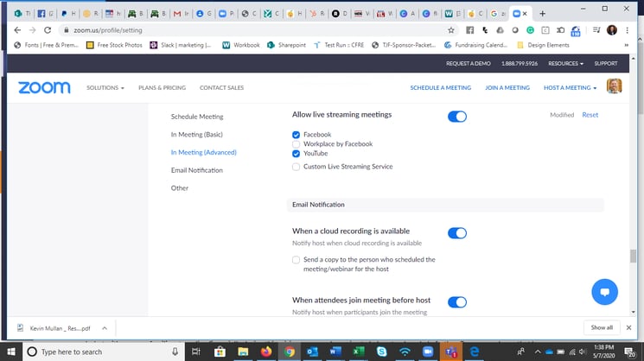This screenshot has height=361, width=644.
Task: Toggle cloud recording available notification switch
Action: pyautogui.click(x=457, y=233)
